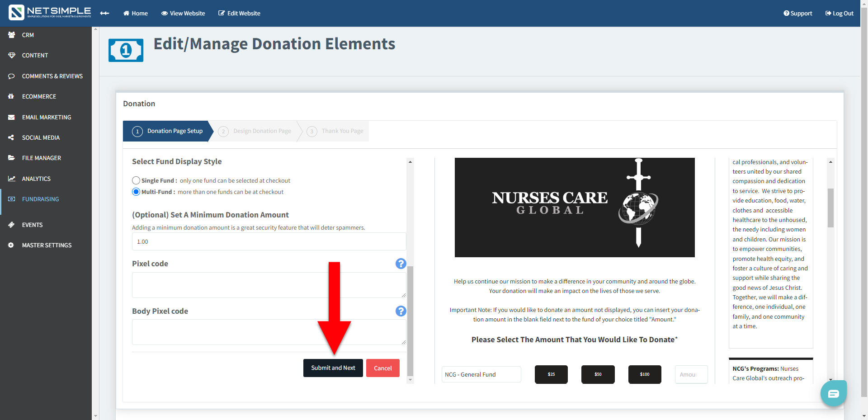Open CONTENT section label

tap(35, 55)
